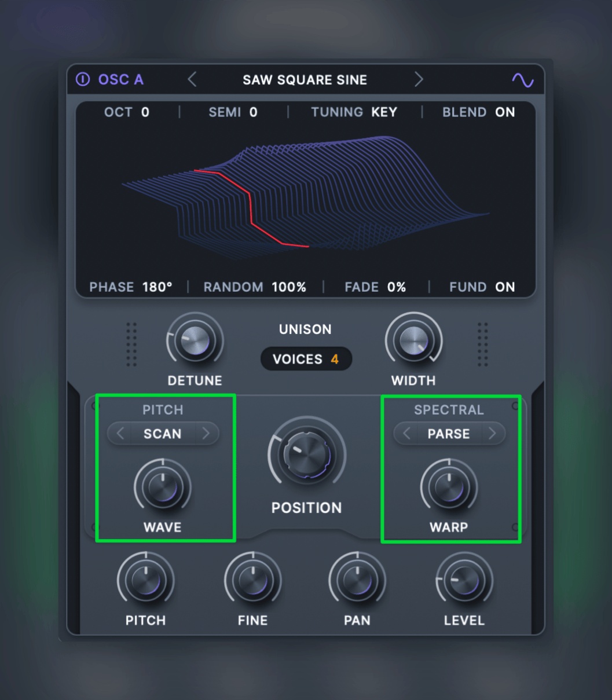Click the unison VOICES 4 field
This screenshot has width=612, height=700.
(x=306, y=360)
